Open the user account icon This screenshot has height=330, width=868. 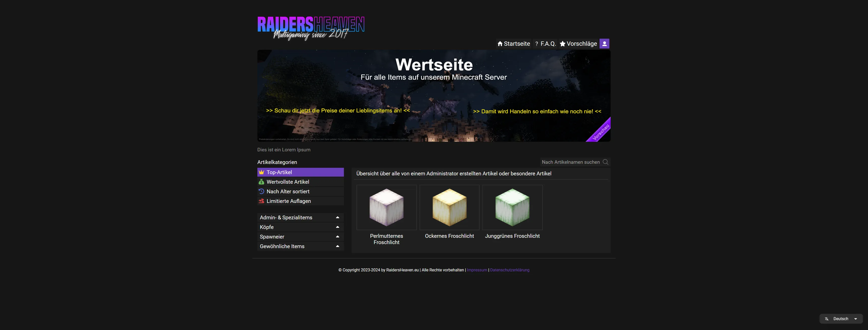click(x=604, y=43)
